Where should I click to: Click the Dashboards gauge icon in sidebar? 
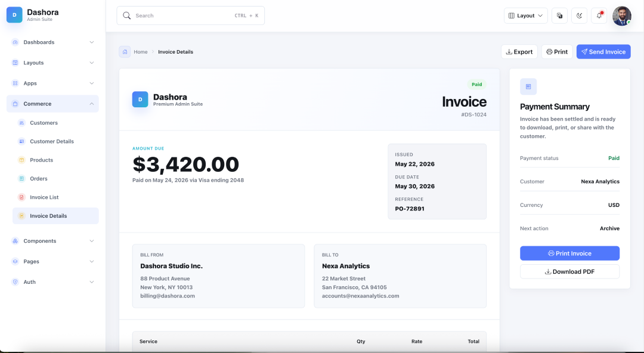(x=15, y=42)
